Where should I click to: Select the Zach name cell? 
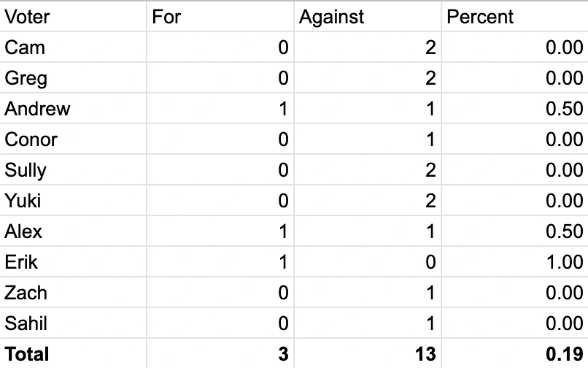[x=73, y=293]
